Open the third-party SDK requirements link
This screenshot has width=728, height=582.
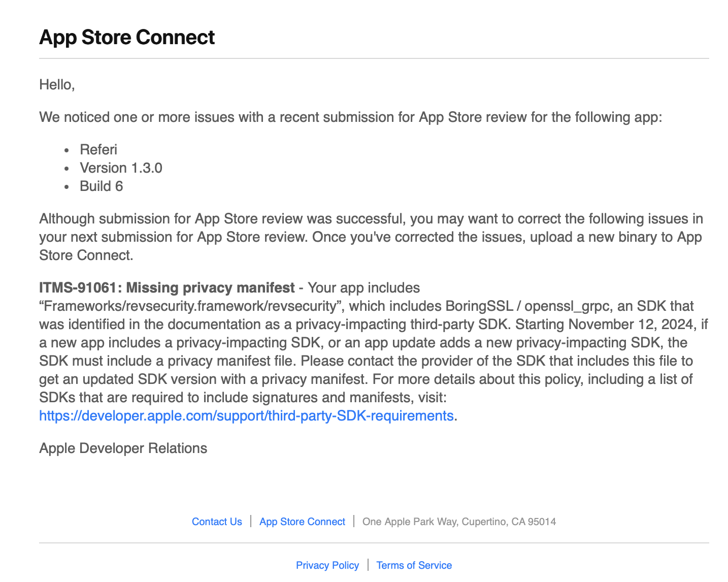[x=246, y=416]
